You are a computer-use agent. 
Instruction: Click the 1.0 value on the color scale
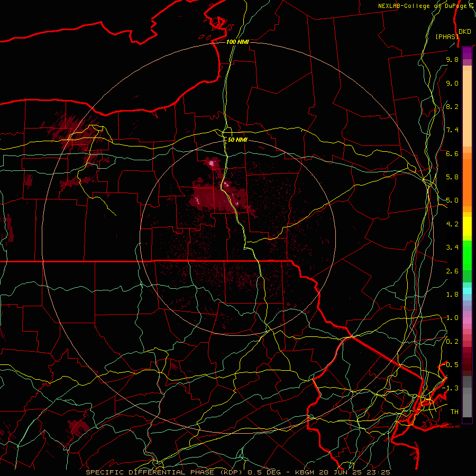coord(452,318)
